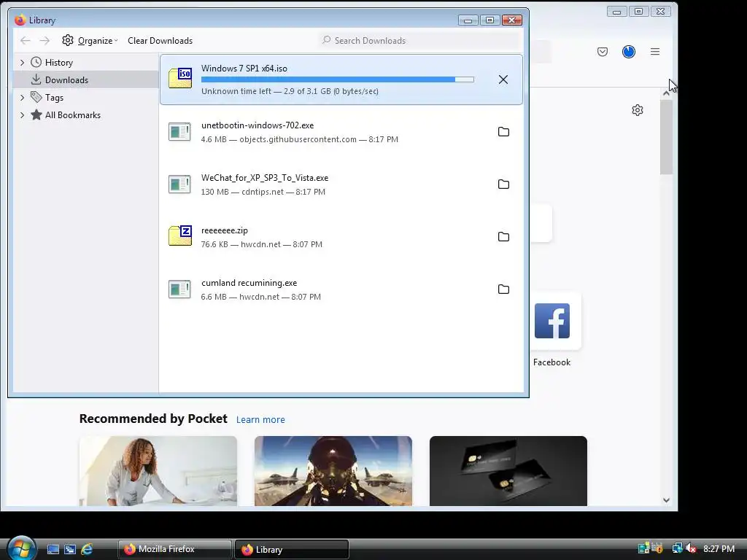
Task: Open containing folder for reeeeeee.zip
Action: click(503, 237)
